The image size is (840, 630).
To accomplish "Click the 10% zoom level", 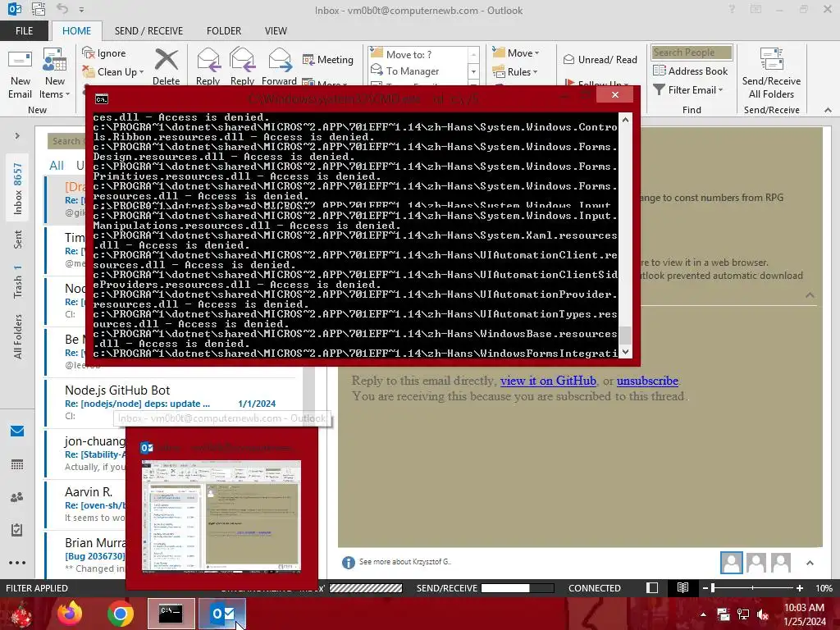I will pos(824,587).
